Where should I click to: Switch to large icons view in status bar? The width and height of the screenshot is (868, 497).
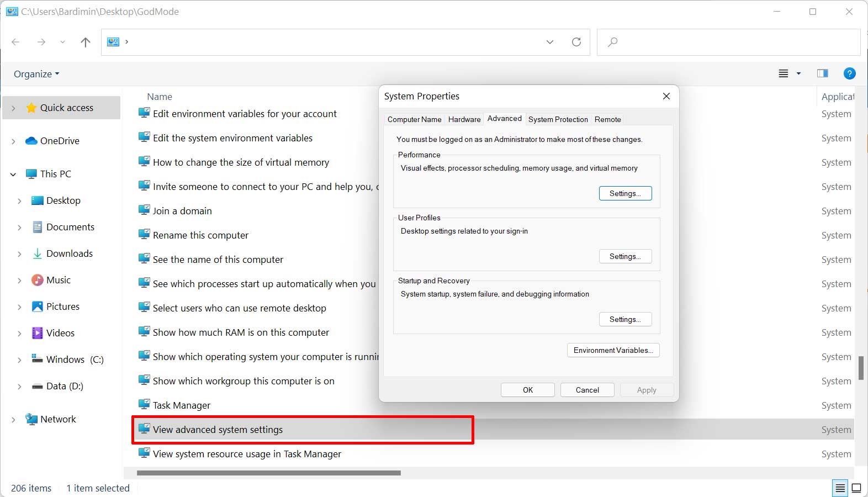pos(856,488)
